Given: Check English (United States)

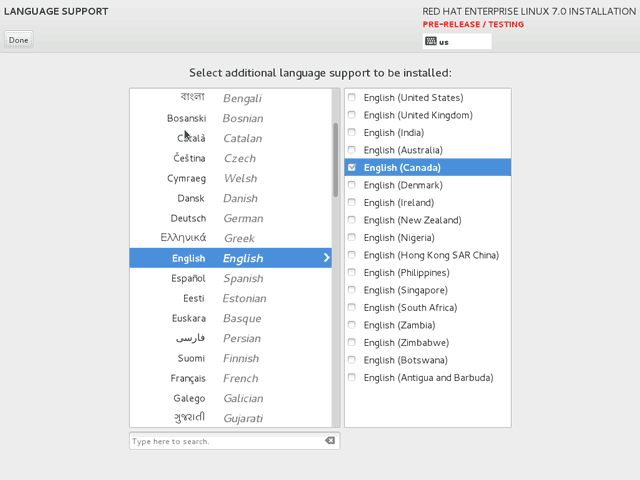Looking at the screenshot, I should 351,97.
